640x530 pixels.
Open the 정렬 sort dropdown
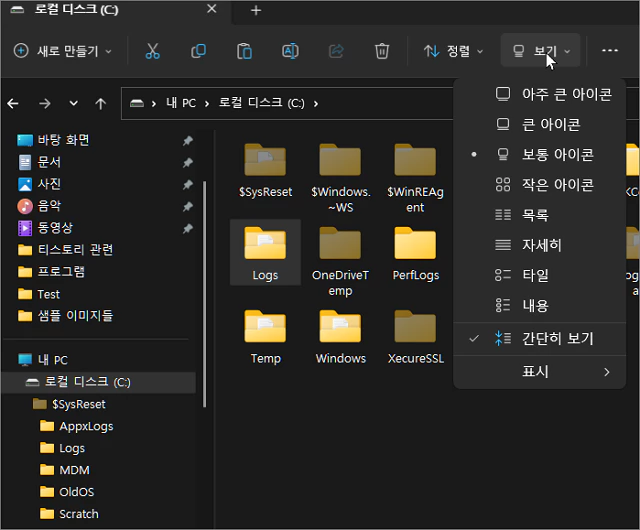(453, 51)
